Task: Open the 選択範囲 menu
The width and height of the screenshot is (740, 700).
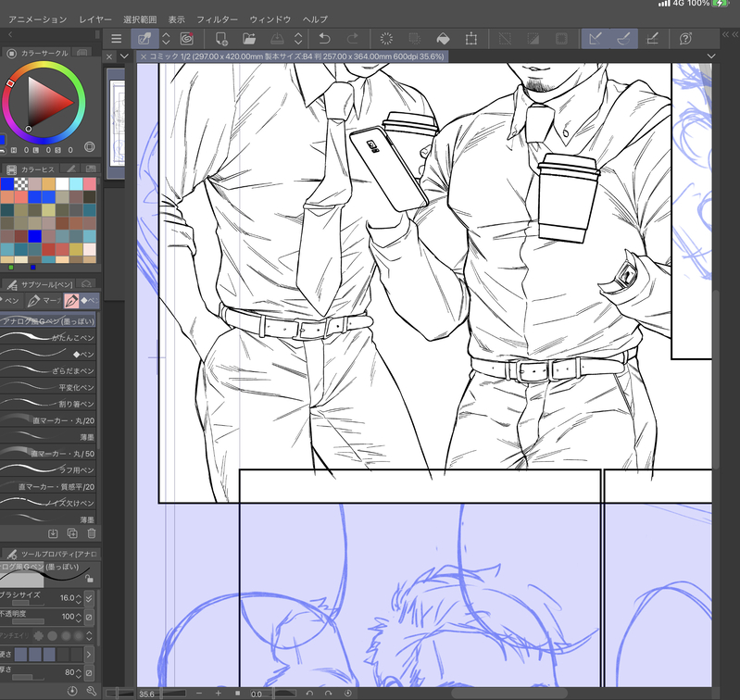Action: pos(140,19)
